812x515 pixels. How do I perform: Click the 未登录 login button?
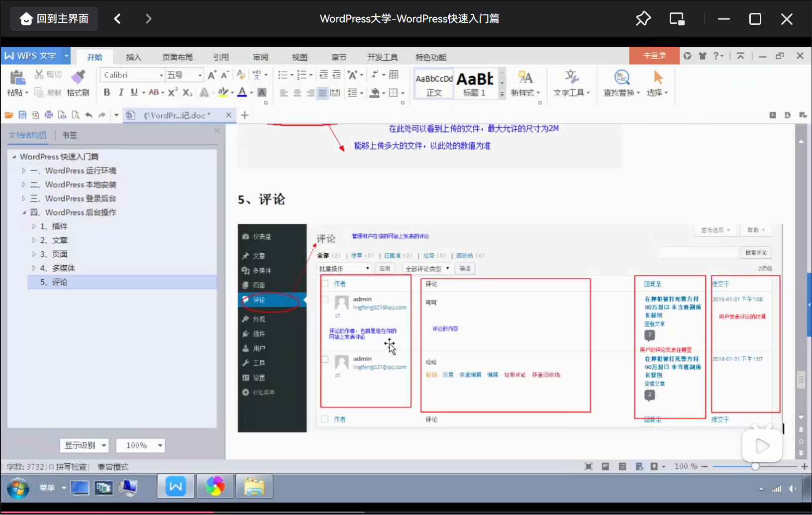654,56
